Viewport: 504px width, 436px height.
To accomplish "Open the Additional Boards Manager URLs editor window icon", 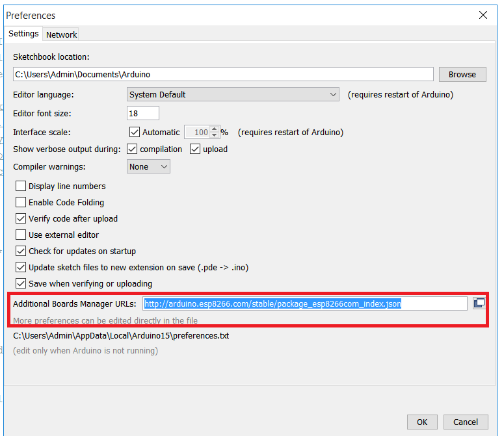I will (479, 303).
